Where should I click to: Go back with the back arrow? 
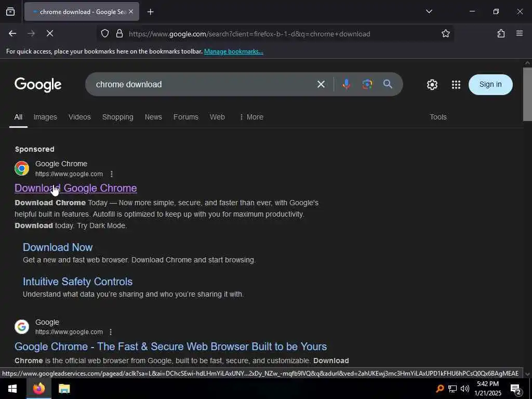tap(12, 34)
